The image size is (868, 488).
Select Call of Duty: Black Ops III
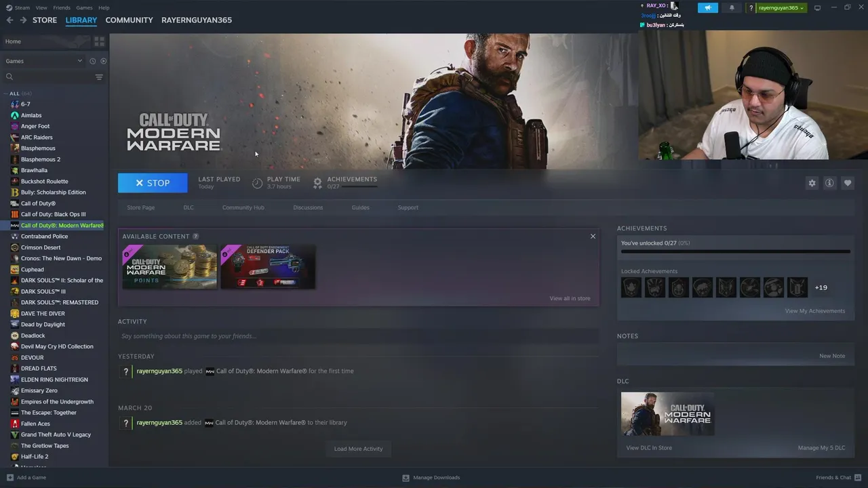pyautogui.click(x=54, y=214)
